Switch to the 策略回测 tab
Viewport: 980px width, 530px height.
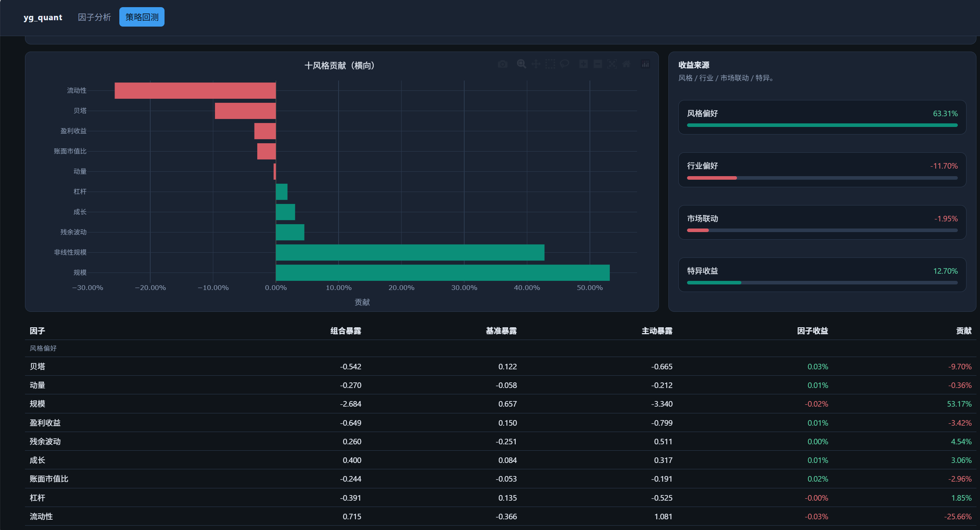pyautogui.click(x=142, y=17)
